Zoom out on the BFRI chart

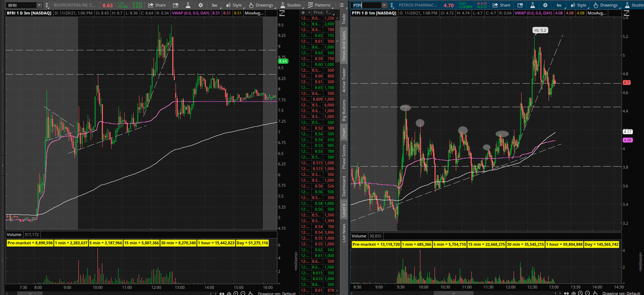click(243, 292)
